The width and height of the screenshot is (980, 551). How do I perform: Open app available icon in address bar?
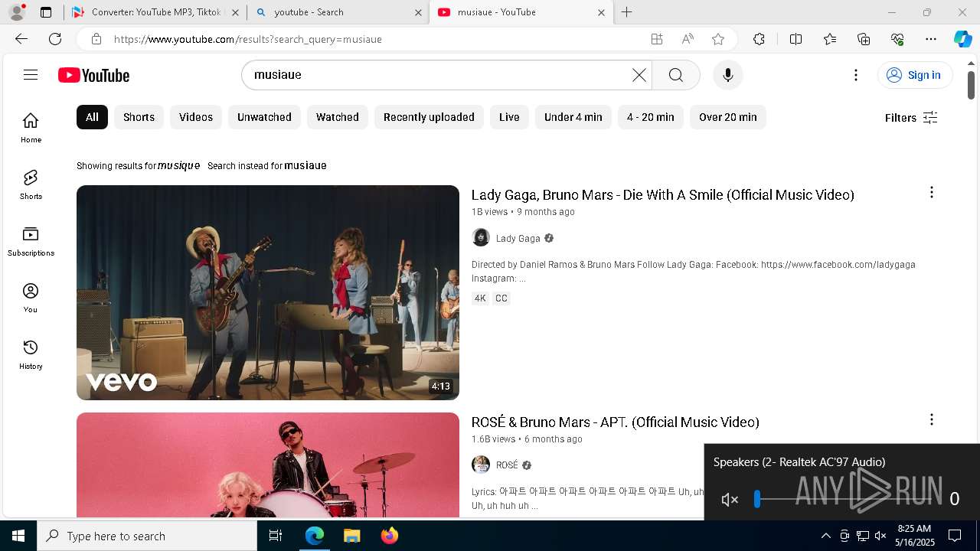click(656, 39)
